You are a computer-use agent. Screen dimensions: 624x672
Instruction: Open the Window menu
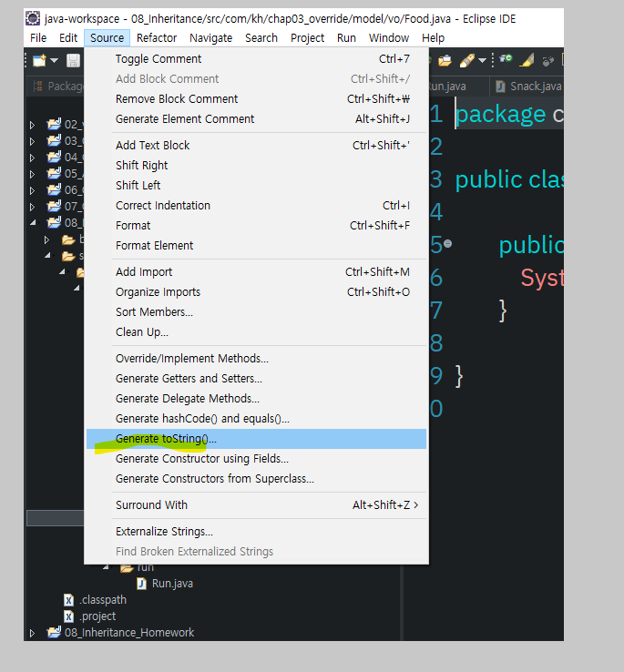pyautogui.click(x=389, y=37)
